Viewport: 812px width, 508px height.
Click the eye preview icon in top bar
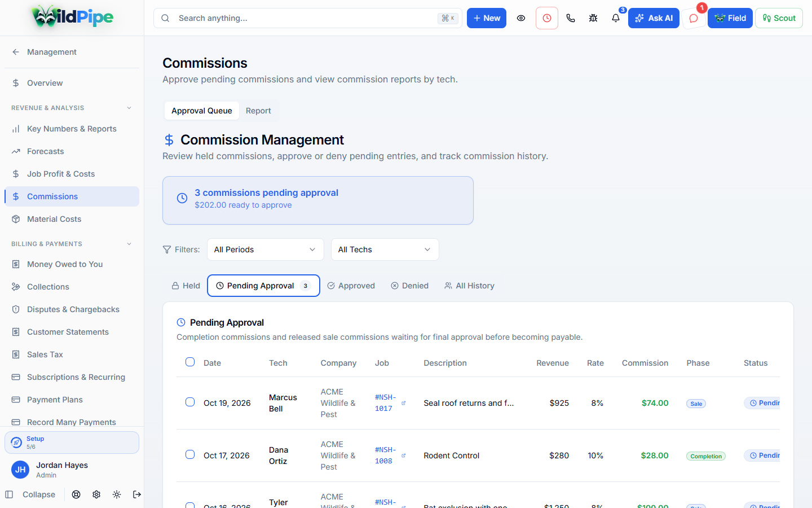[x=521, y=18]
